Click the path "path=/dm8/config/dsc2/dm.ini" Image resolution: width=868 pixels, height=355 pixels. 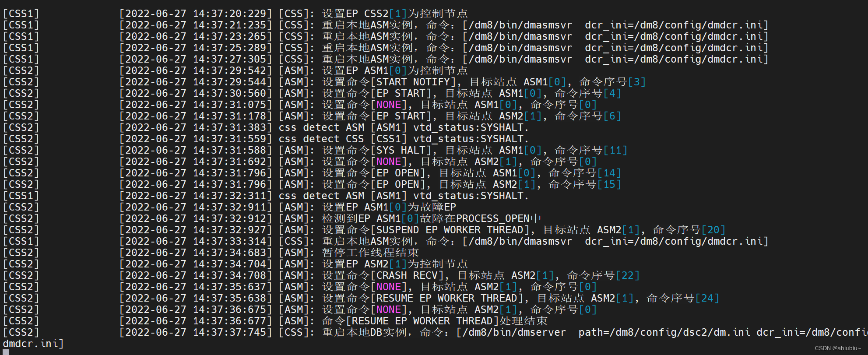[x=664, y=333]
